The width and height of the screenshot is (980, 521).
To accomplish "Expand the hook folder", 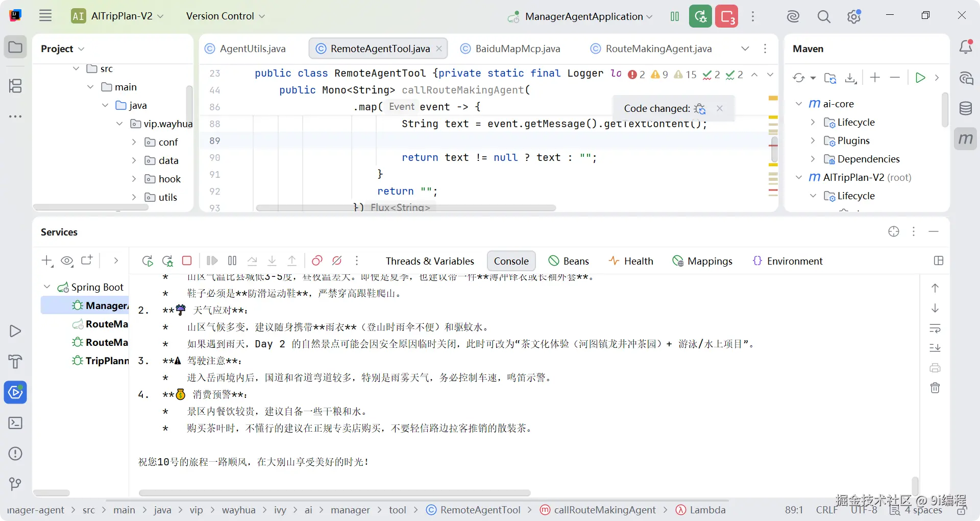I will click(134, 179).
